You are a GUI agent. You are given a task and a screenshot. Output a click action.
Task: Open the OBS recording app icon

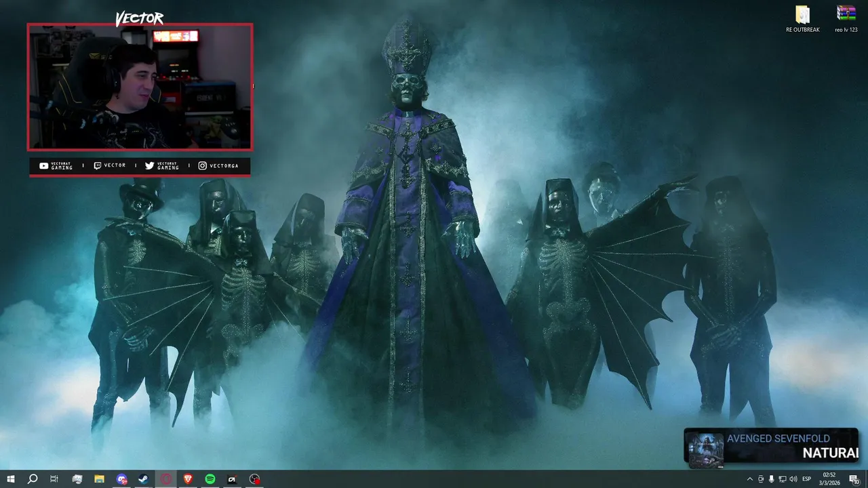[x=254, y=479]
